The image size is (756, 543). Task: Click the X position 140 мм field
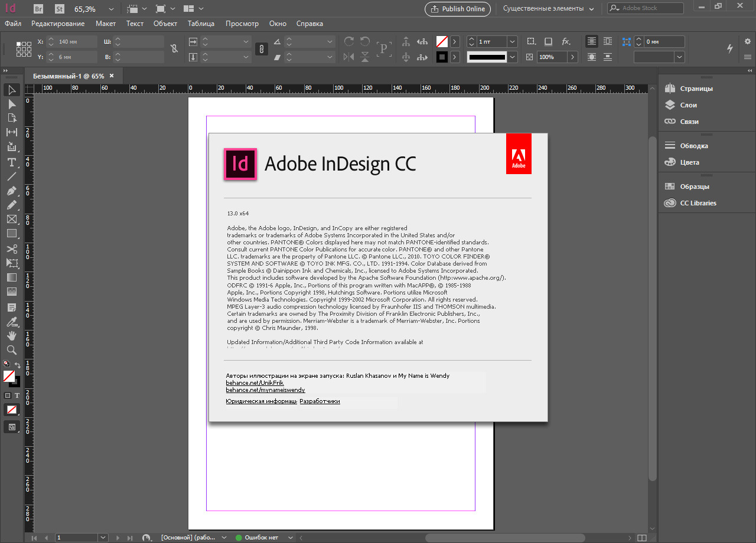[71, 42]
